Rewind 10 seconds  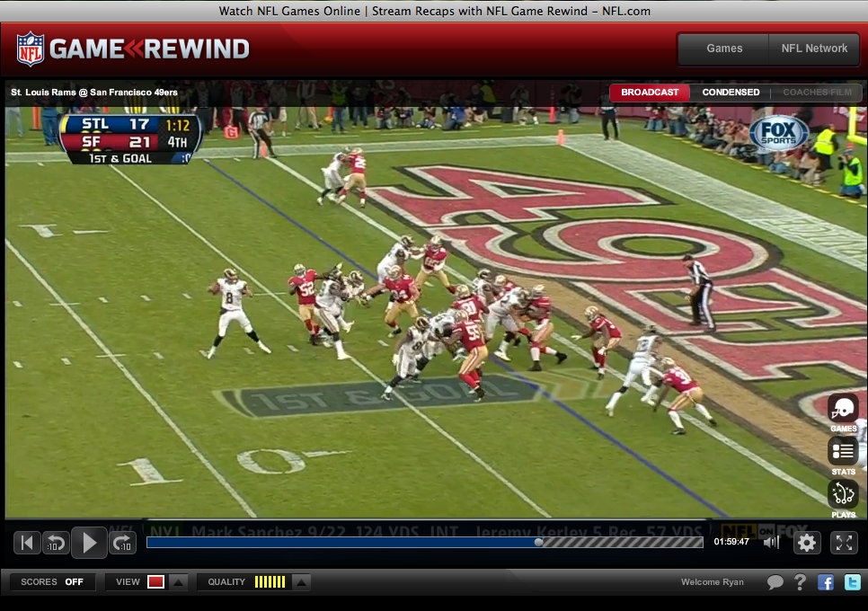(x=56, y=543)
